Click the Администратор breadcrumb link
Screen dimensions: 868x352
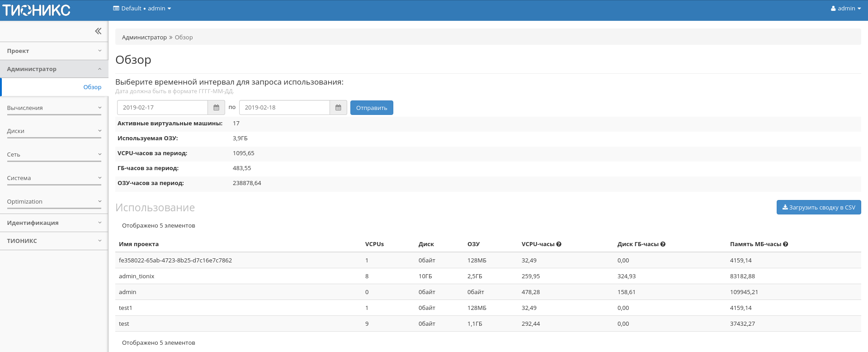(144, 38)
